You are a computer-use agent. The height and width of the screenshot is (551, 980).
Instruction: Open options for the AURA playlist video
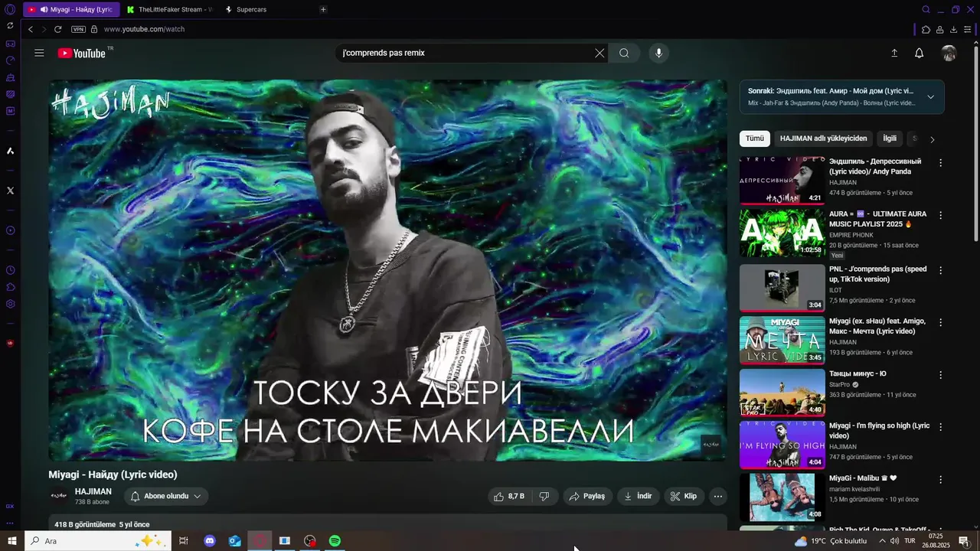click(x=940, y=215)
